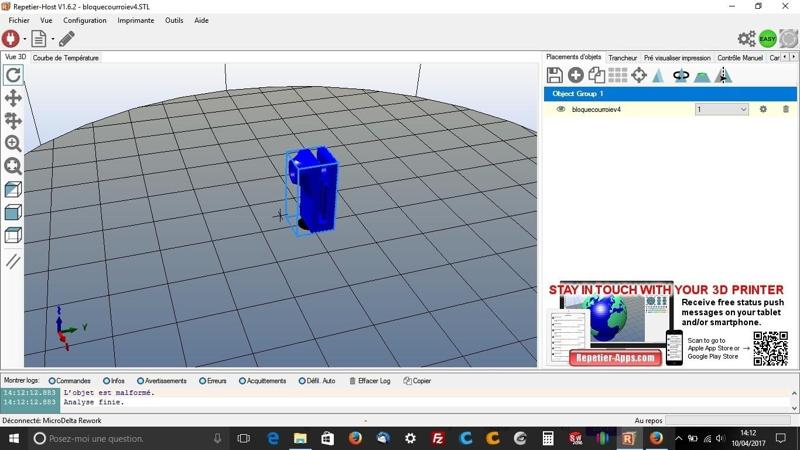Click Rotate object ring icon
800x450 pixels.
click(681, 76)
